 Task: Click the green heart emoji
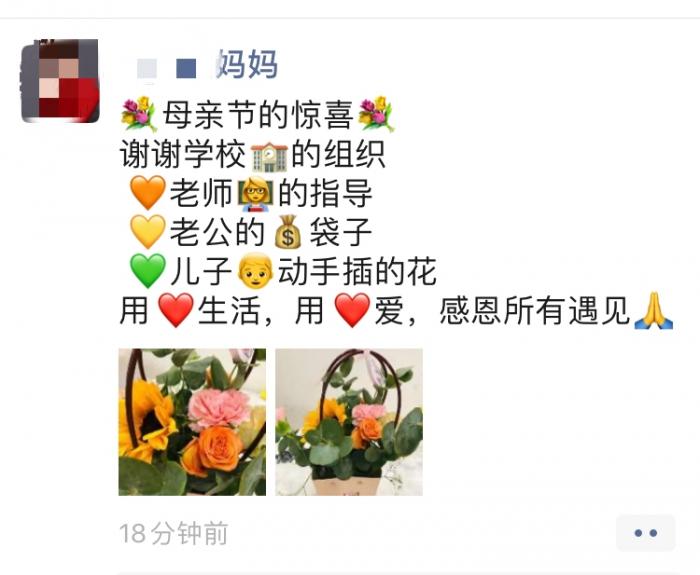147,271
